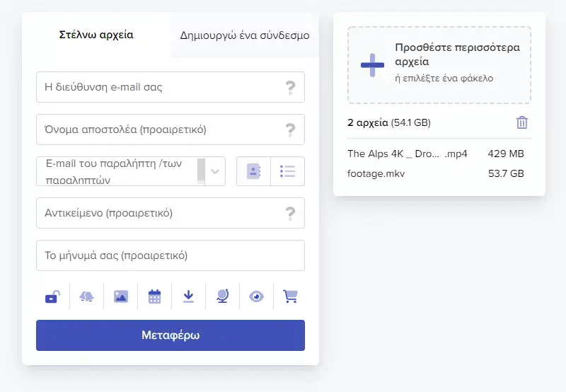Switch to the Στέλνω αρχεία tab
Viewport: 566px width, 392px height.
[96, 35]
